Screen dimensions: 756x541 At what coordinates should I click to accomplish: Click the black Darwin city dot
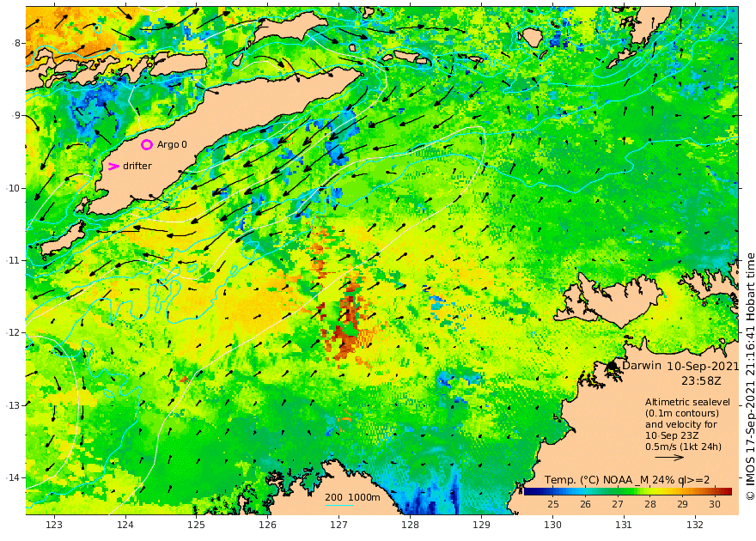point(613,366)
